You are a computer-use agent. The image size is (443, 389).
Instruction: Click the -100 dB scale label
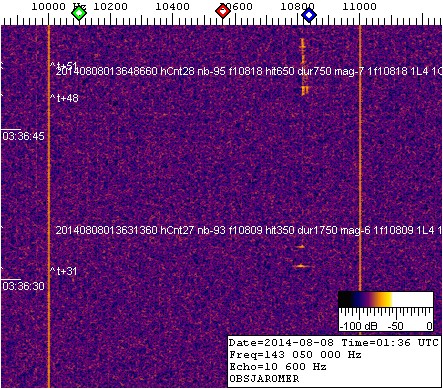[x=358, y=326]
